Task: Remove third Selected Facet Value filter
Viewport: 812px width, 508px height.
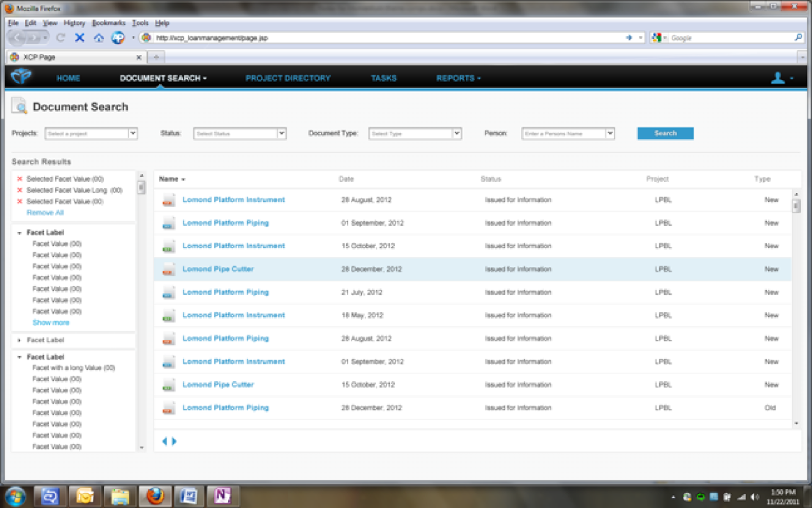Action: coord(19,202)
